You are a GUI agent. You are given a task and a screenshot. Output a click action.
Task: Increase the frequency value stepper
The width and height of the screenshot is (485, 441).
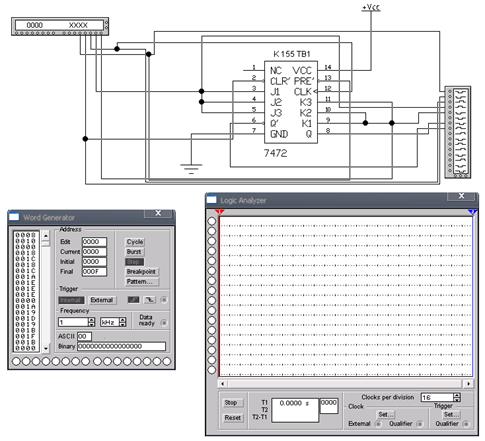[x=91, y=320]
